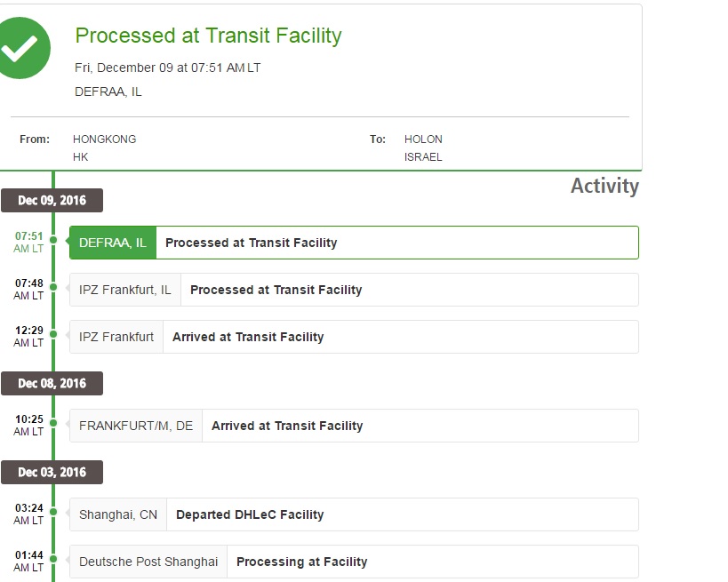Click the IPZ Frankfurt, IL location label
728x582 pixels.
[x=125, y=290]
